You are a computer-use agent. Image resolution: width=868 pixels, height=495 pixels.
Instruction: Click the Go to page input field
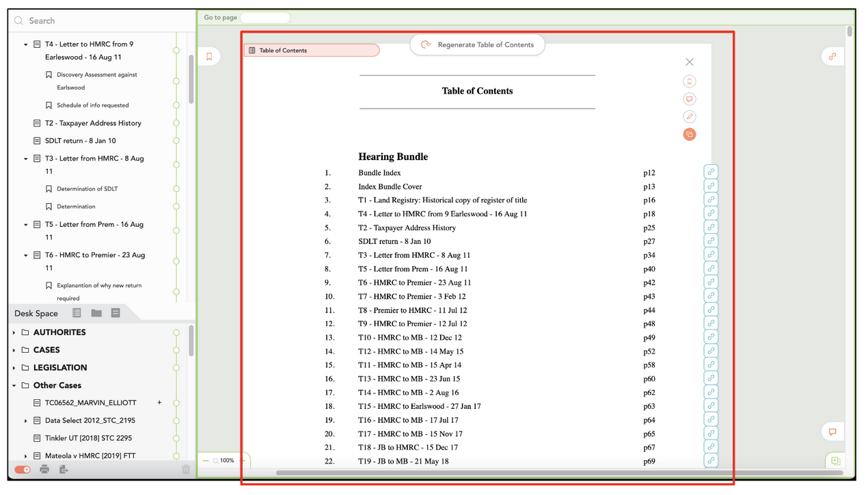point(265,17)
